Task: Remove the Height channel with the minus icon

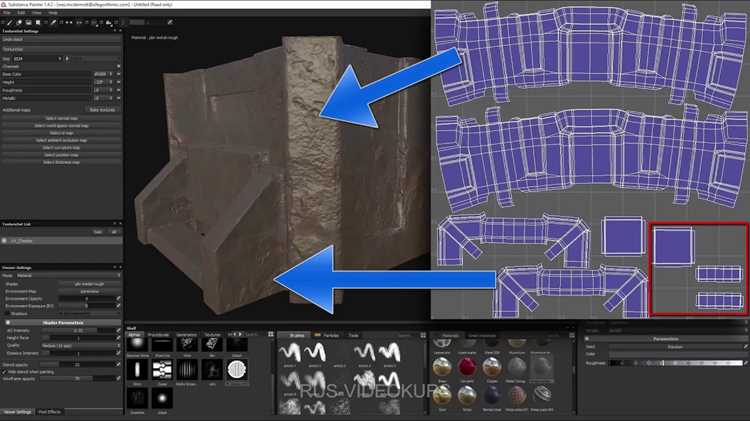Action: pyautogui.click(x=119, y=82)
